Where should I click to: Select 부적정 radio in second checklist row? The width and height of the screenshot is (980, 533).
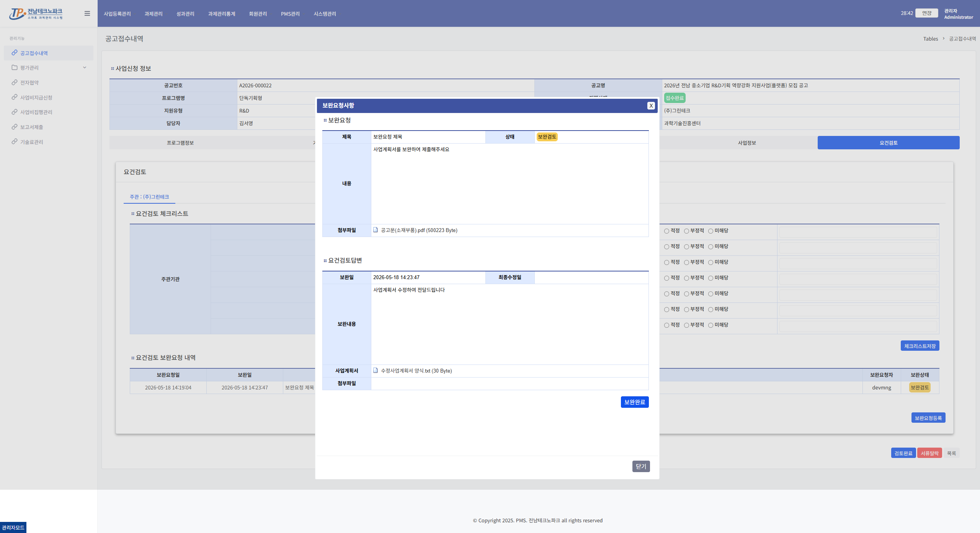[686, 247]
